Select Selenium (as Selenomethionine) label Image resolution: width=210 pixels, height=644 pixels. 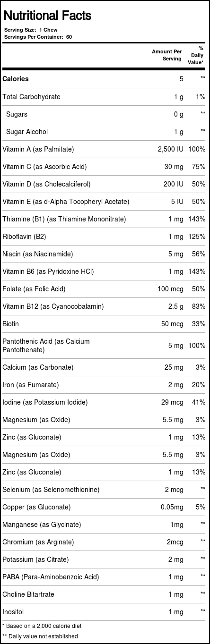click(51, 490)
